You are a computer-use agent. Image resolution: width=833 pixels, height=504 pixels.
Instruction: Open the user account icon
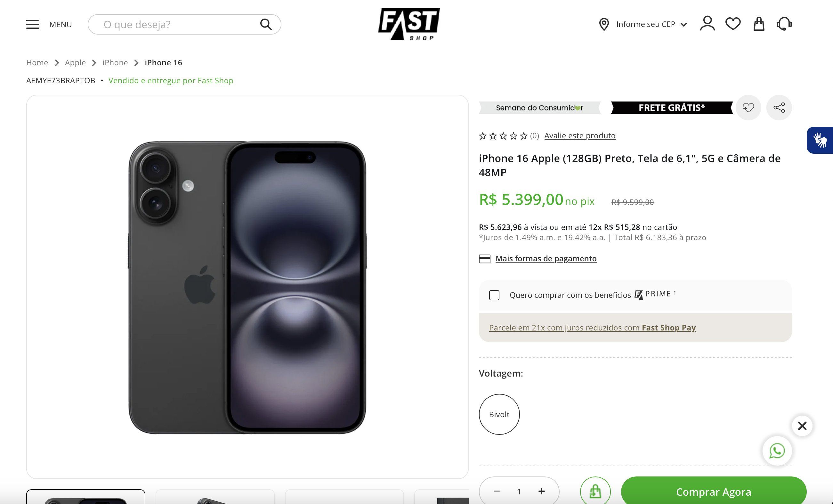click(707, 24)
